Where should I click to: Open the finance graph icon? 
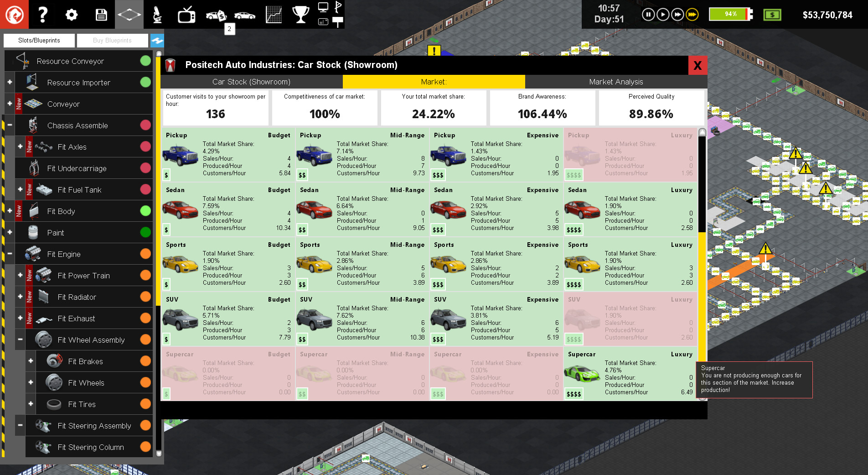[273, 14]
